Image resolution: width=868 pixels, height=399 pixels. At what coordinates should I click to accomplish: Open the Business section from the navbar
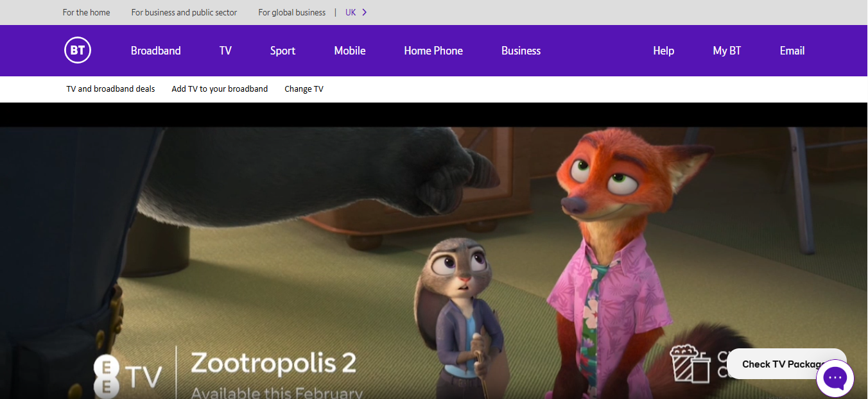pyautogui.click(x=521, y=50)
